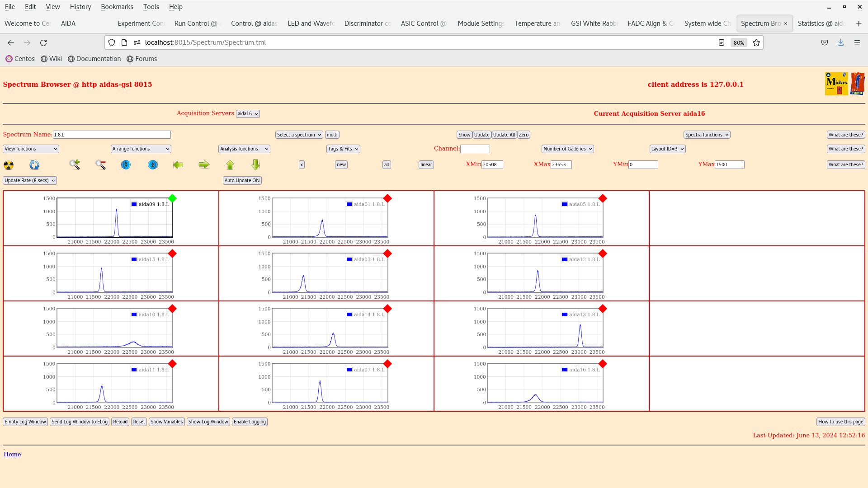Click the Update All button
Screen dimensions: 868x488
[504, 135]
